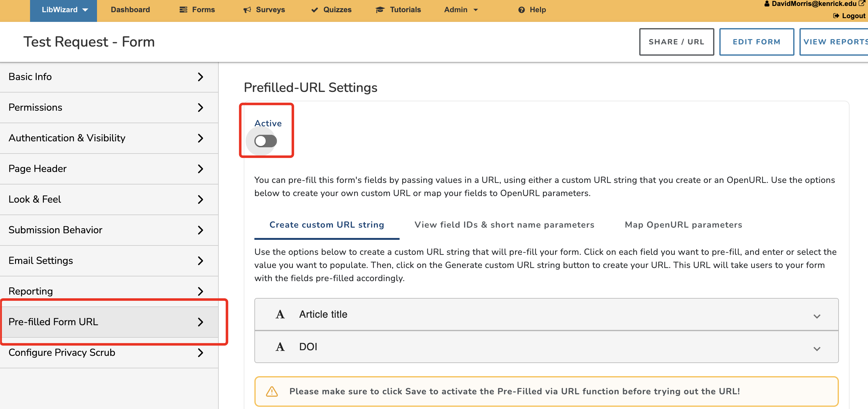The image size is (868, 409).
Task: Click the warning triangle in the save notice
Action: [x=272, y=391]
